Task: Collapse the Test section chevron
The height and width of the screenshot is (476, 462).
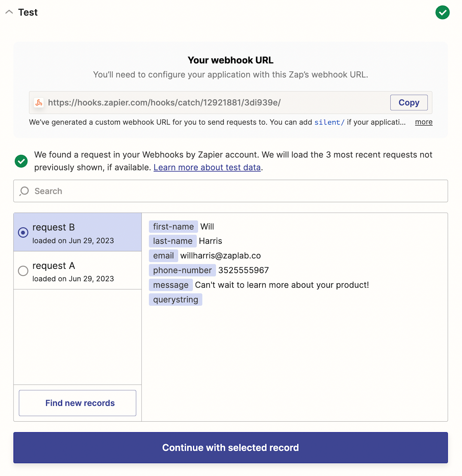Action: point(9,12)
